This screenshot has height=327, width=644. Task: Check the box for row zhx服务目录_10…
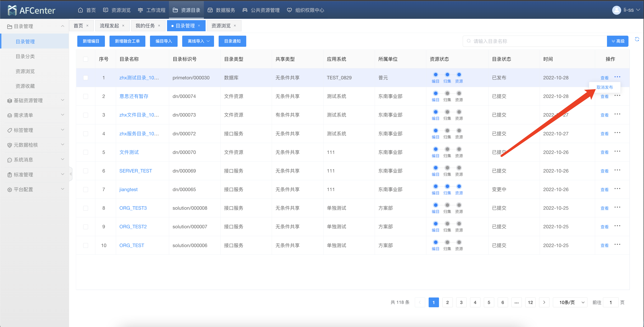point(86,134)
